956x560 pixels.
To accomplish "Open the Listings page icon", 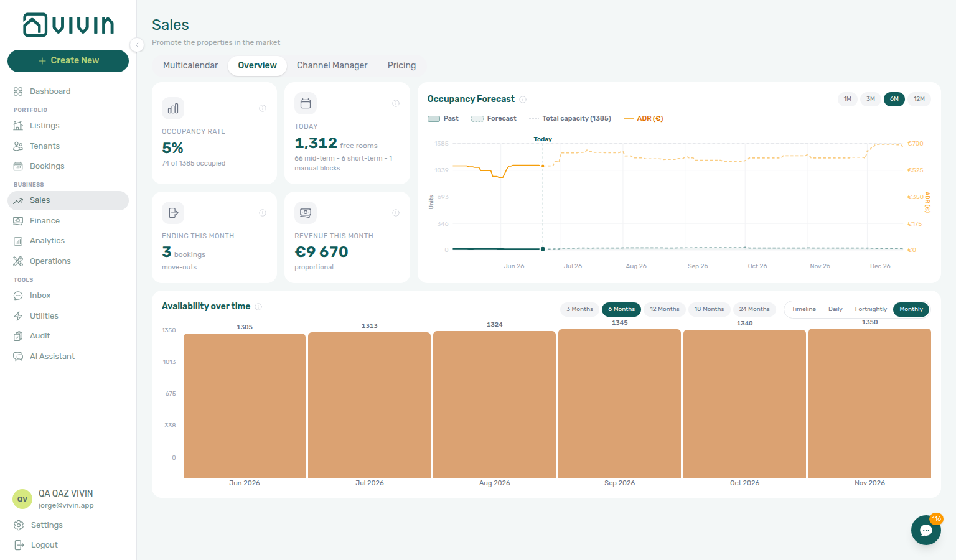I will (x=18, y=126).
